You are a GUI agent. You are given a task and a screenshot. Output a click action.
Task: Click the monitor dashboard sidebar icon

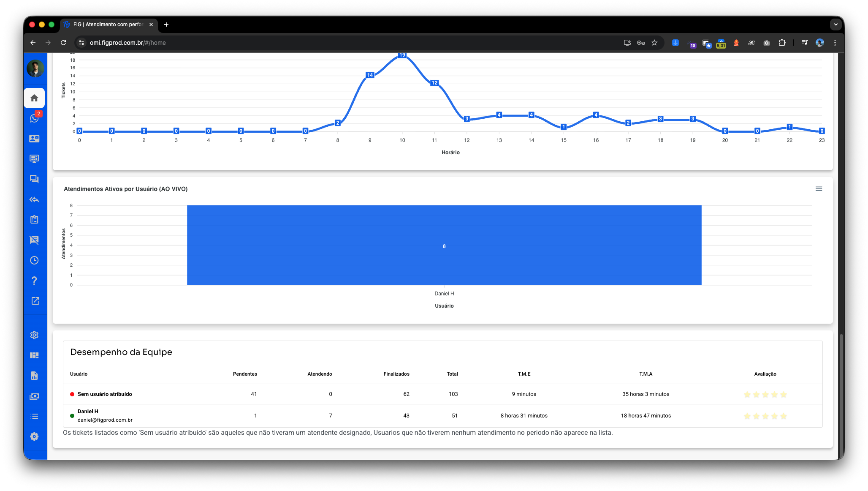coord(35,159)
